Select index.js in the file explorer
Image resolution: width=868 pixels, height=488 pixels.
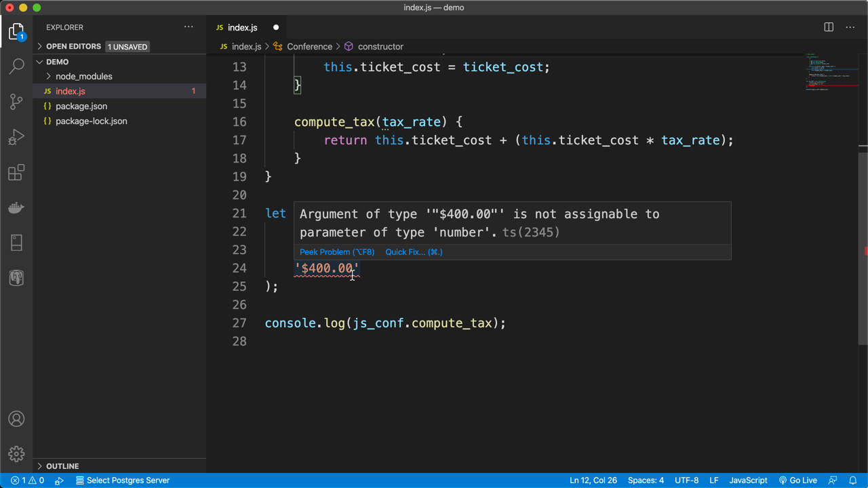click(119, 91)
